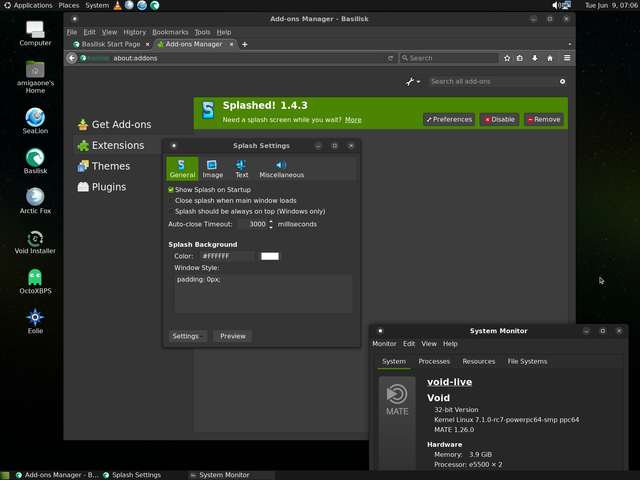
Task: Click the Color hex #FFFFFF field
Action: [x=227, y=256]
